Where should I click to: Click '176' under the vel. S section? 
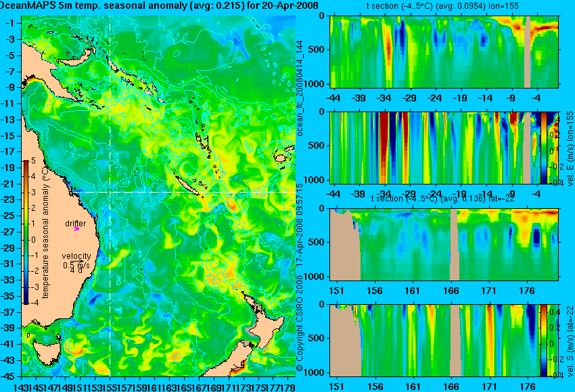click(528, 387)
